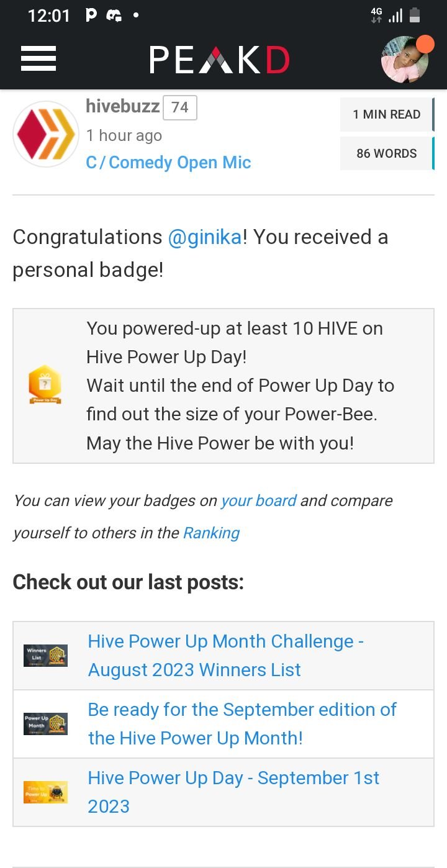Tap the Power Up Day badge icon
Image resolution: width=447 pixels, height=868 pixels.
point(45,385)
